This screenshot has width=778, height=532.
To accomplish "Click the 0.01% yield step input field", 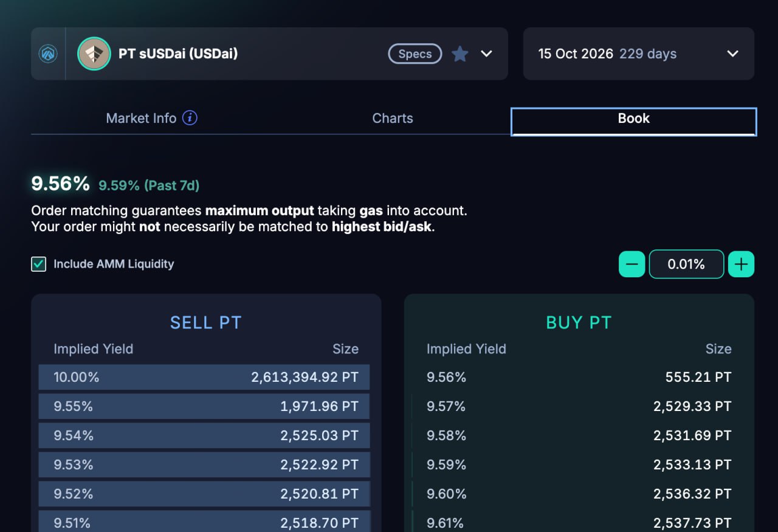I will tap(686, 264).
